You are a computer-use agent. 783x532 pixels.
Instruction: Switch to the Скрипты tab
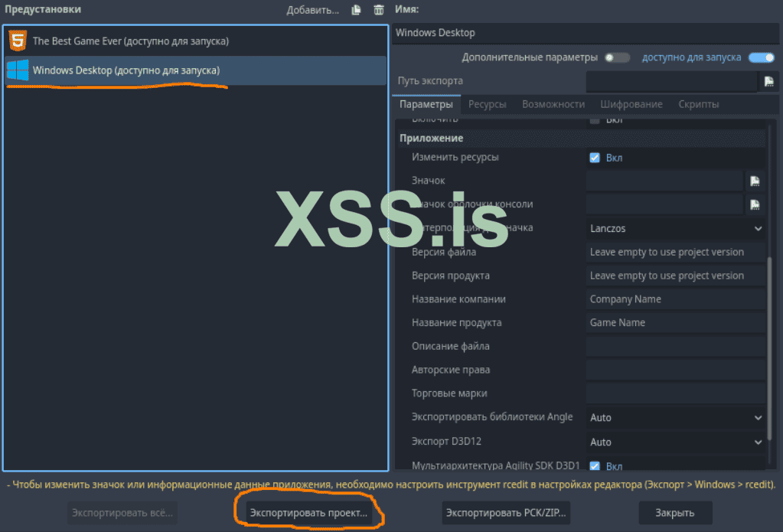point(698,104)
